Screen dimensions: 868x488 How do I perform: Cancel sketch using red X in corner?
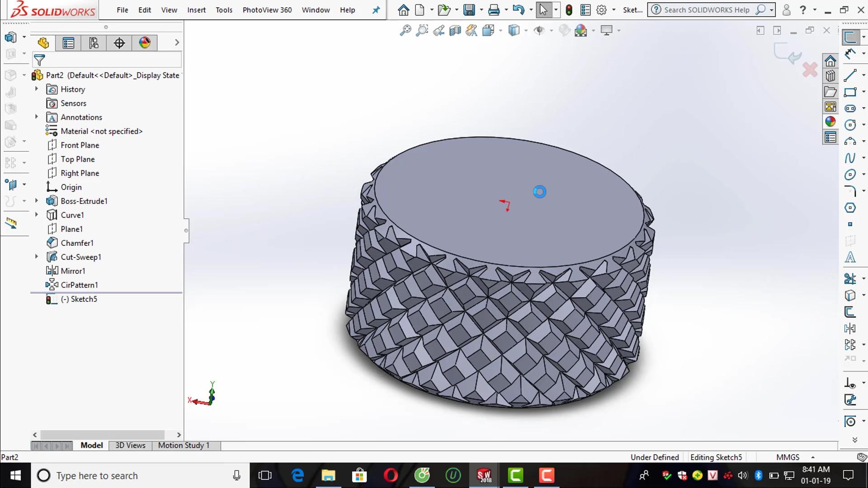pos(810,70)
